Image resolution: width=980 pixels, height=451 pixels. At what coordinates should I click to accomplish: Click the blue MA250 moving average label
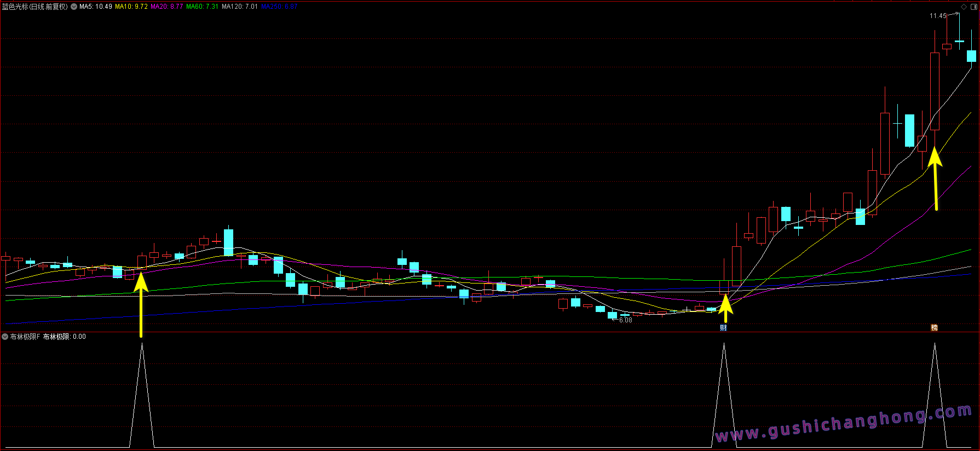click(279, 7)
